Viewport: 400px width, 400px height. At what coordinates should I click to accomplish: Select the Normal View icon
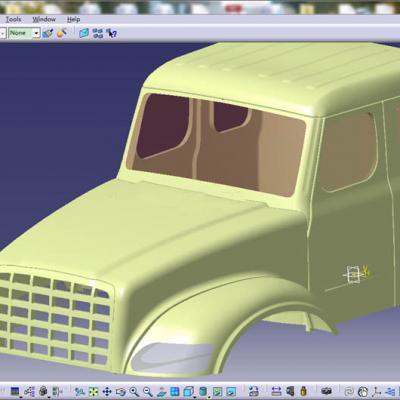point(161,392)
